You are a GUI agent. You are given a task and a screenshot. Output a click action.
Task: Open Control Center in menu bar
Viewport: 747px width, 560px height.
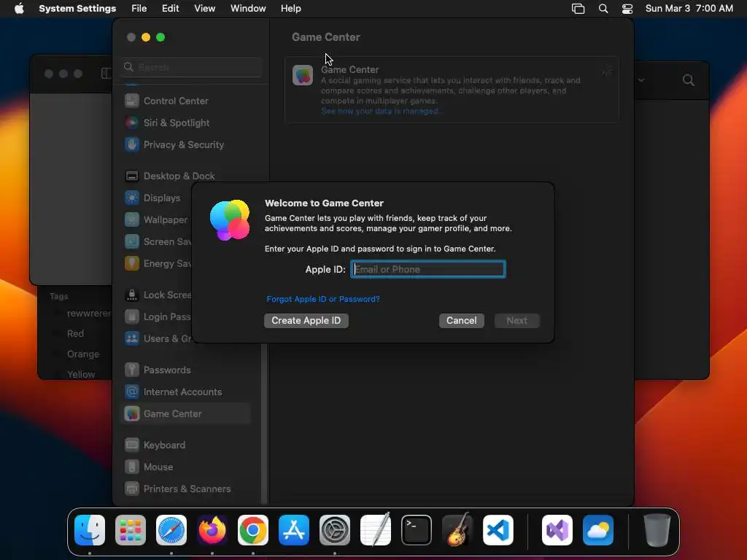pos(627,9)
